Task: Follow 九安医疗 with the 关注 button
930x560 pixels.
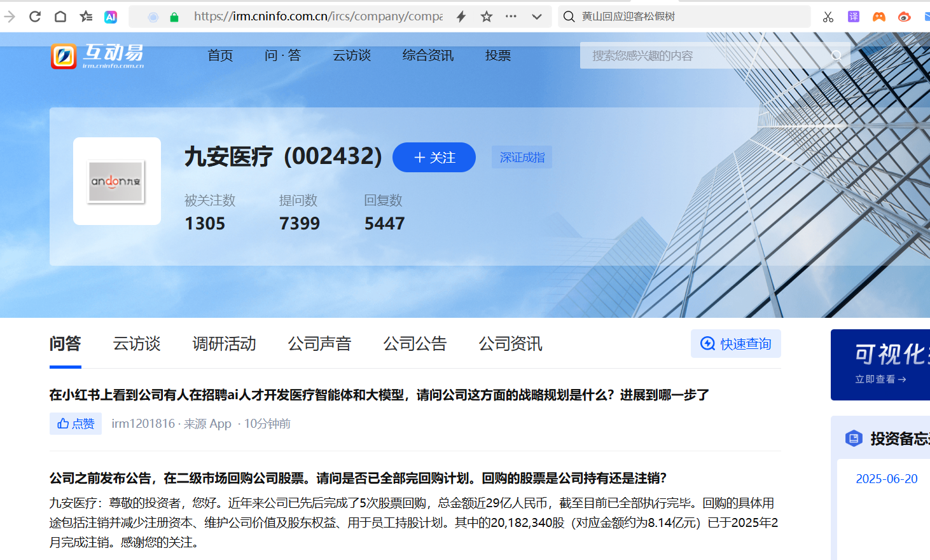Action: click(434, 157)
